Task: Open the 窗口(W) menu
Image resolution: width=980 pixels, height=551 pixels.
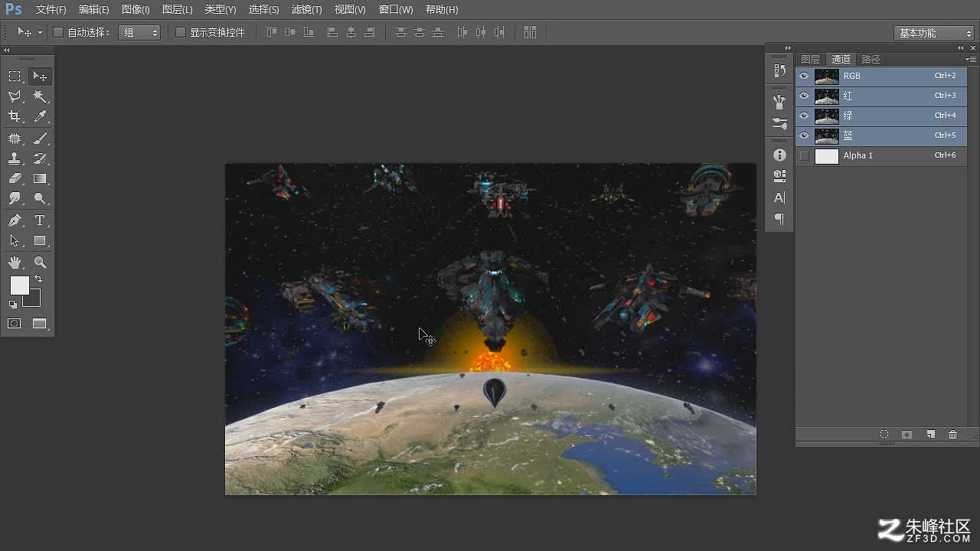Action: pos(396,9)
